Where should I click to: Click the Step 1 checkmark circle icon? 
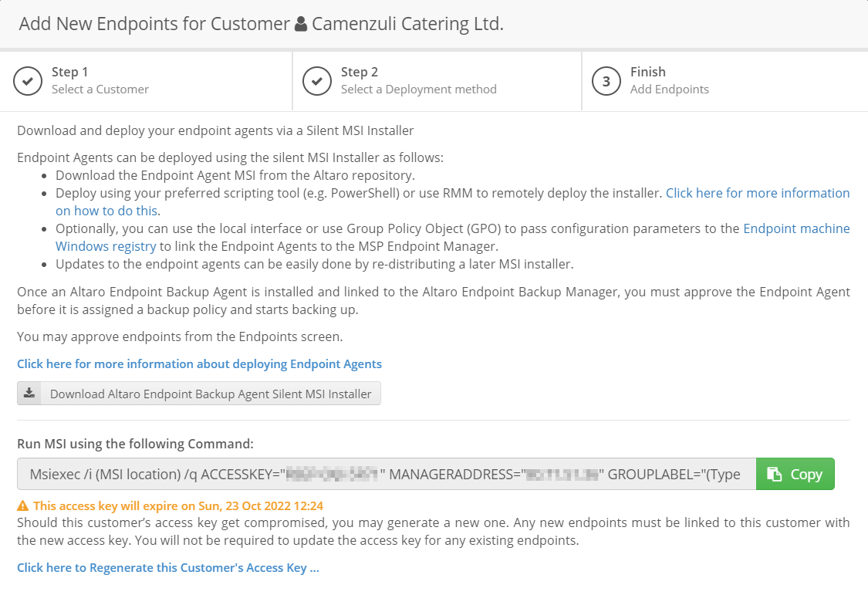pos(28,81)
